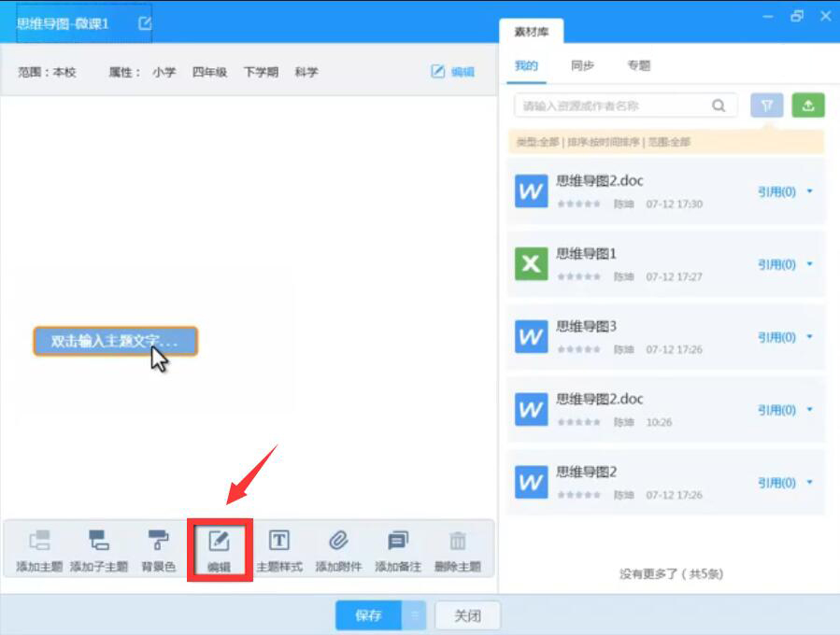Expand dropdown arrow for 思维导图3
The height and width of the screenshot is (635, 840).
(x=809, y=337)
